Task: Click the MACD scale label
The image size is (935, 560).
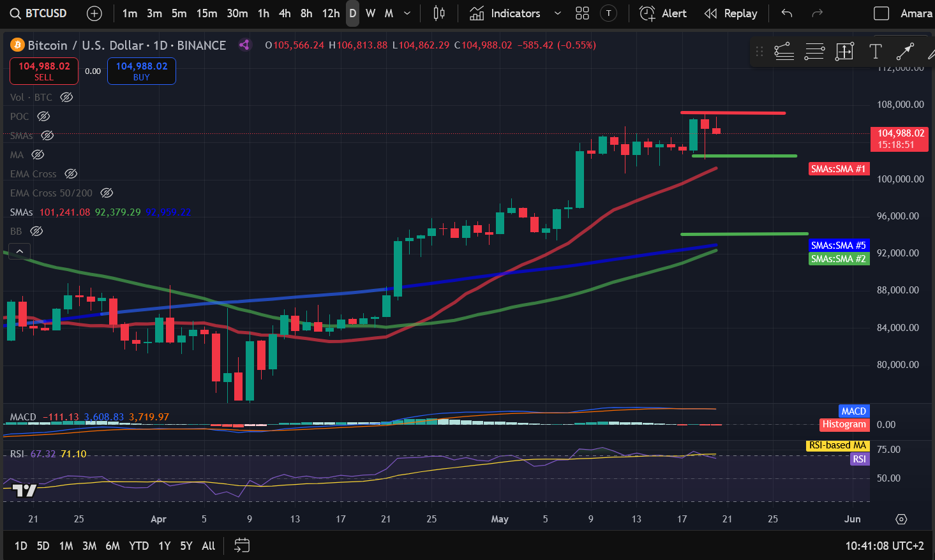Action: pos(853,411)
